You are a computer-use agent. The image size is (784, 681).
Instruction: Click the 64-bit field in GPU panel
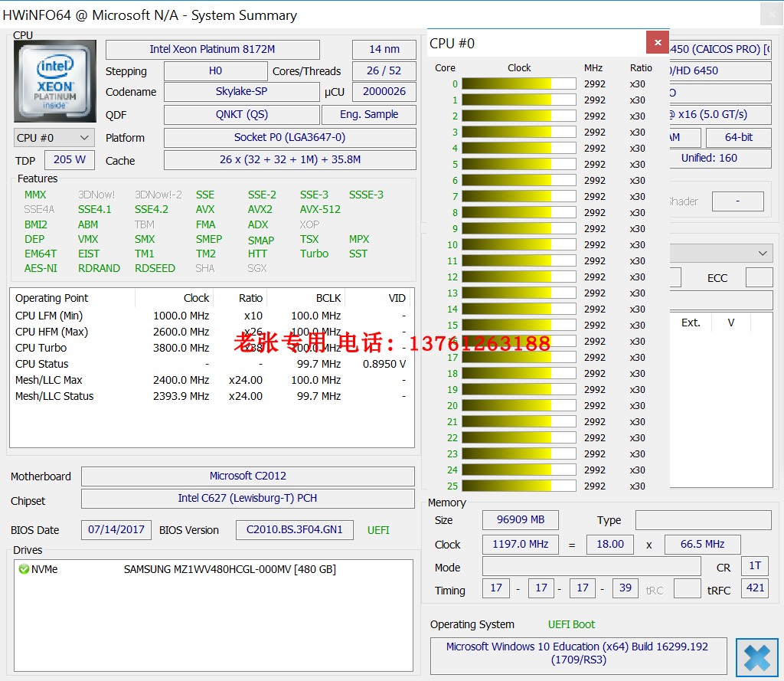pos(739,138)
